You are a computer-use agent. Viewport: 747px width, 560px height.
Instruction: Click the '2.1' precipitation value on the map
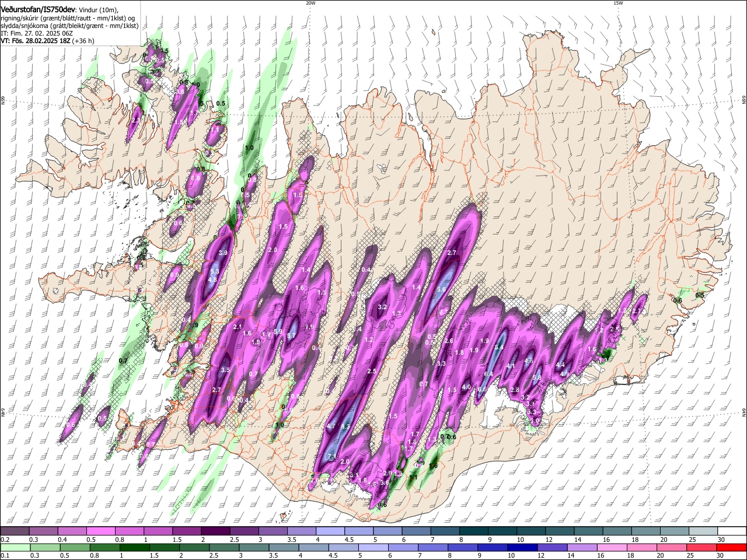tap(238, 327)
